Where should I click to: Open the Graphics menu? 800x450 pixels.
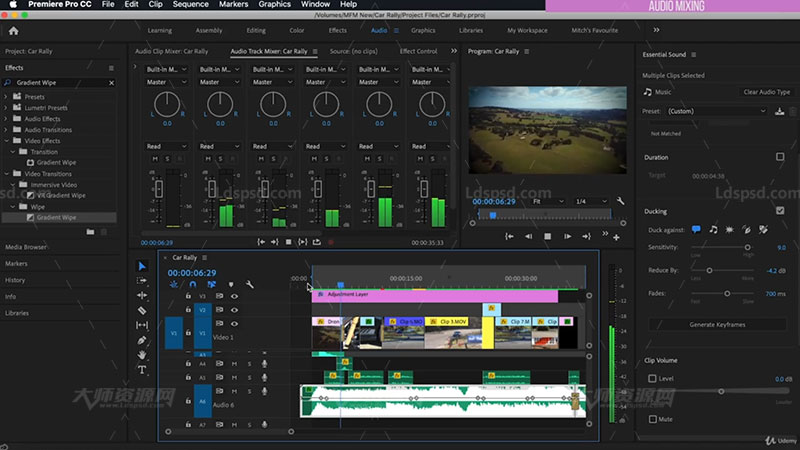point(274,4)
